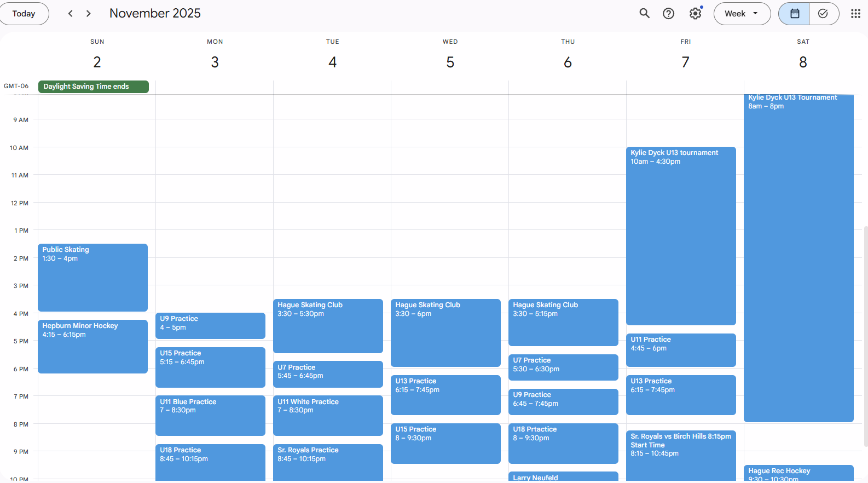Switch to Calendar view toggle
868x483 pixels.
tap(794, 14)
